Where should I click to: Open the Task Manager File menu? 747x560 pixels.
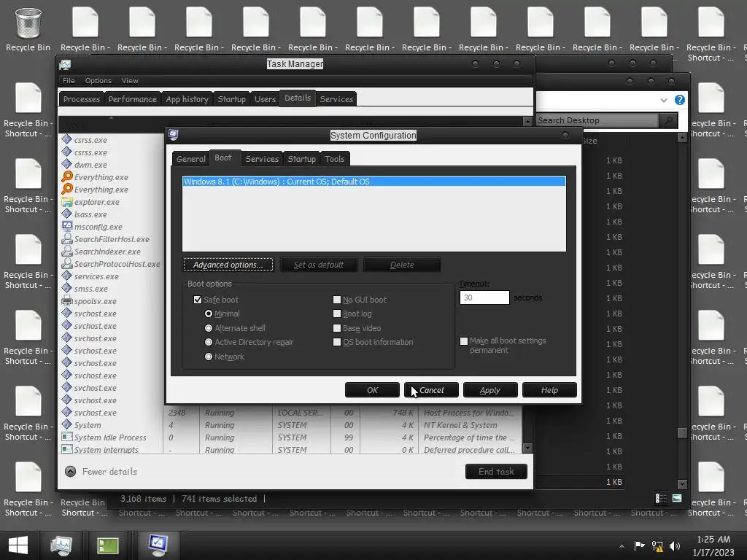point(69,80)
